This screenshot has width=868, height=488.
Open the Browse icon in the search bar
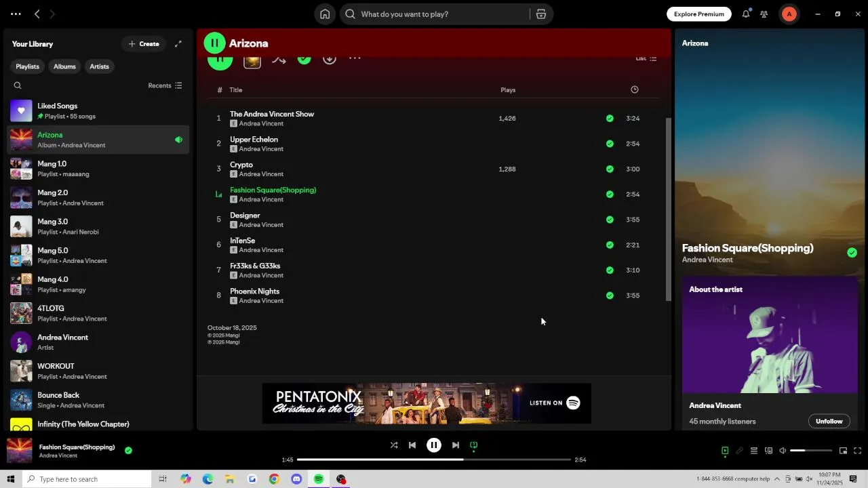click(541, 14)
